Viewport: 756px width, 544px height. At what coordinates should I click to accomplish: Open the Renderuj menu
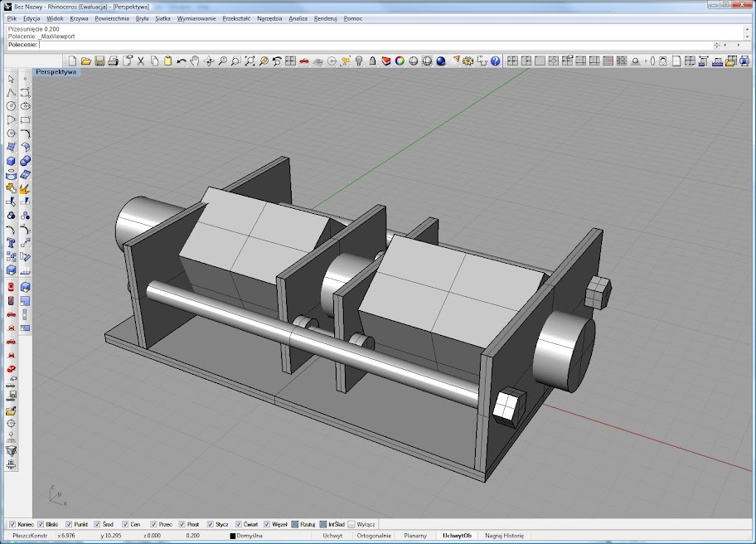(x=326, y=18)
